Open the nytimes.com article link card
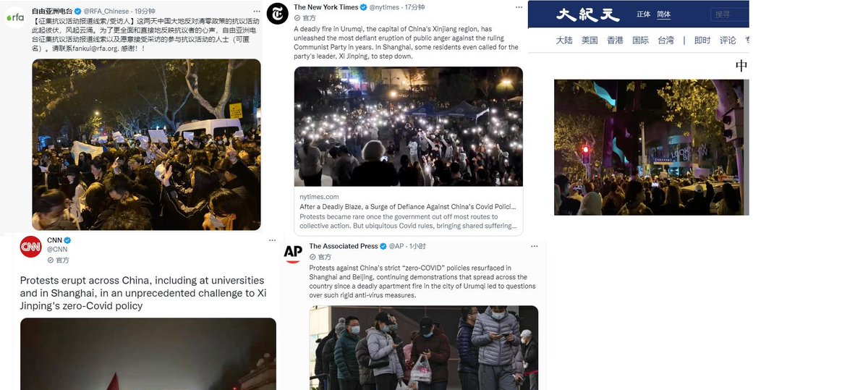868x390 pixels. (x=408, y=151)
